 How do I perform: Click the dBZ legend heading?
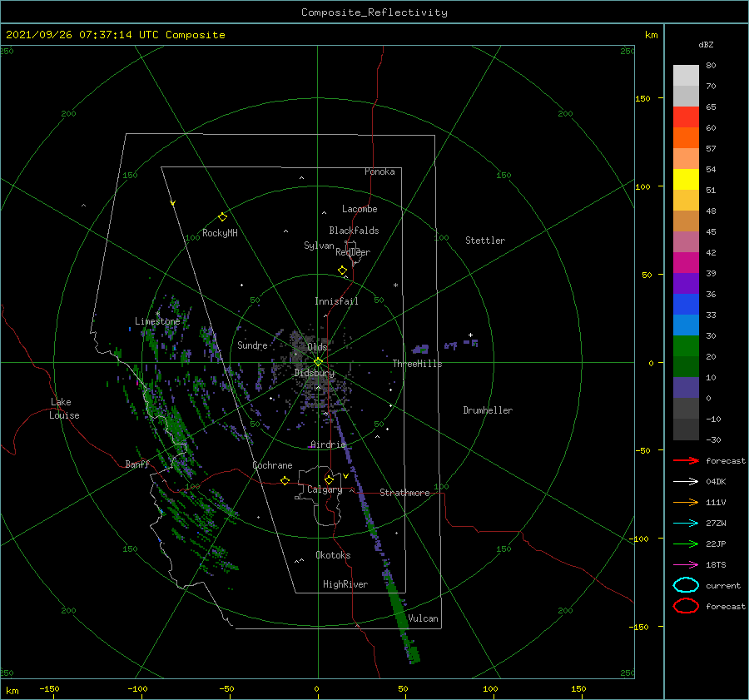coord(706,44)
